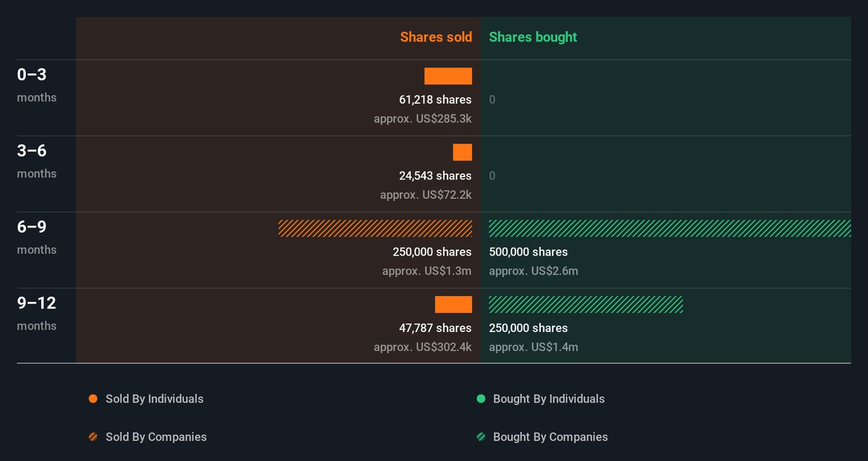The image size is (868, 461).
Task: Click the hatched orange Sold By Companies icon
Action: (93, 437)
